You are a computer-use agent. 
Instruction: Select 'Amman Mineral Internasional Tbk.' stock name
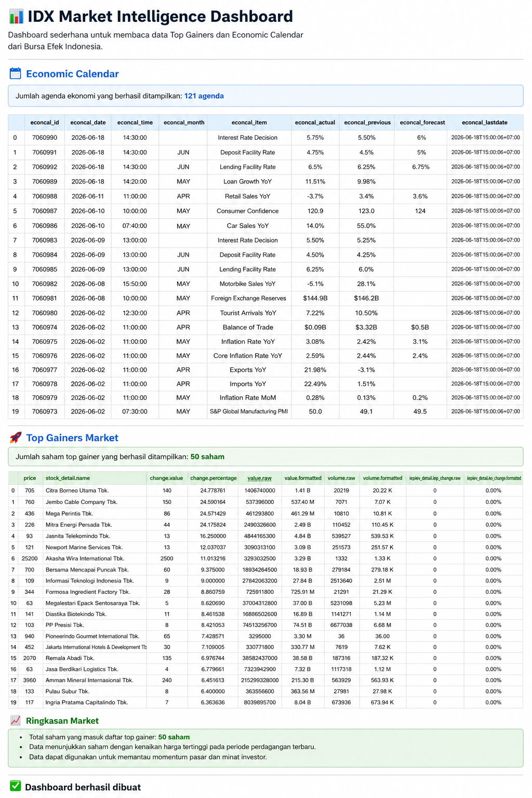tap(89, 680)
